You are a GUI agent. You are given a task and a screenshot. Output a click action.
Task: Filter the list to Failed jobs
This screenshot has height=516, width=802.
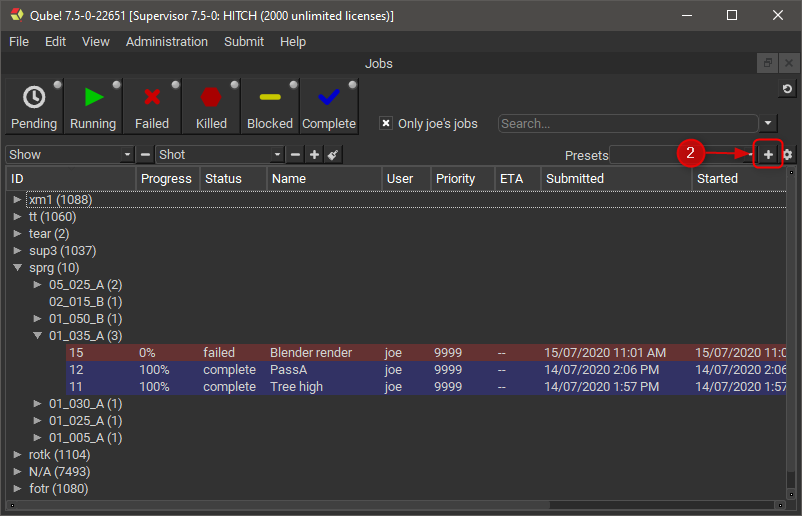point(152,106)
